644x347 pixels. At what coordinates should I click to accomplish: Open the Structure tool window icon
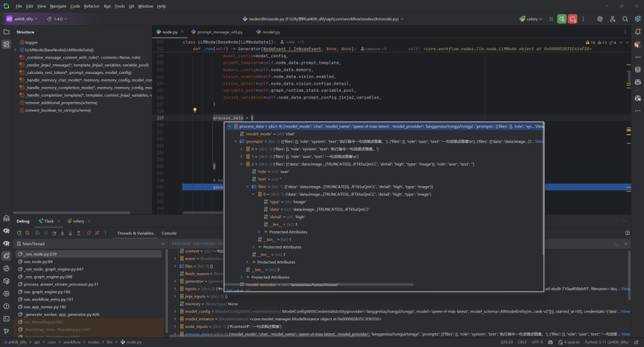click(6, 44)
